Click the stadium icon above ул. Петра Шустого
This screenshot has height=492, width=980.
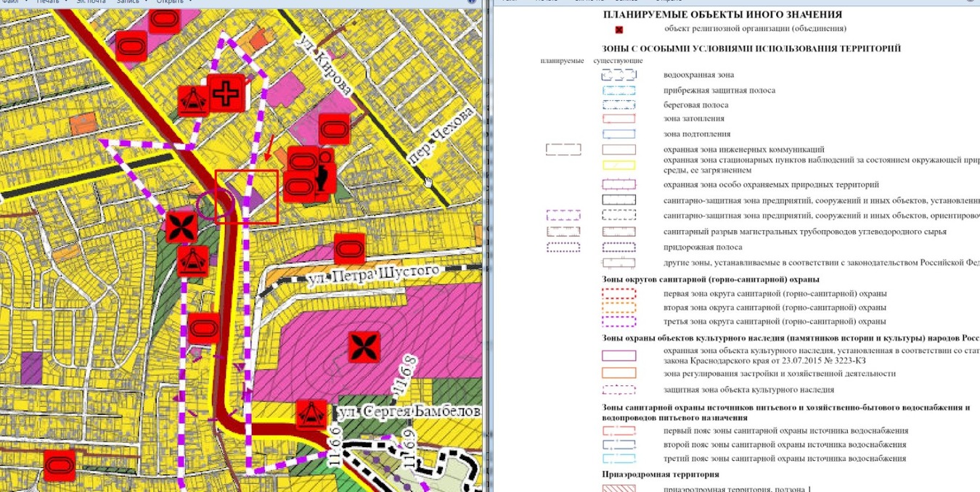pyautogui.click(x=349, y=249)
